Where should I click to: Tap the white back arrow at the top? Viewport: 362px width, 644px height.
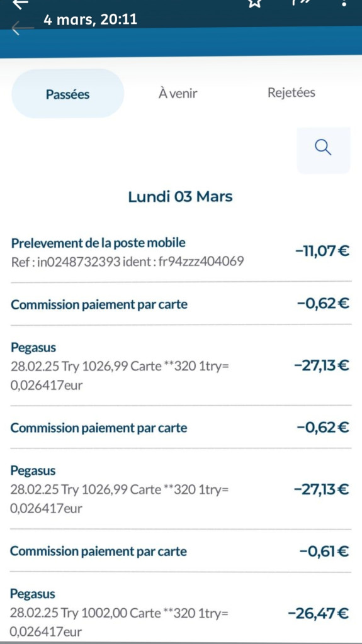21,4
